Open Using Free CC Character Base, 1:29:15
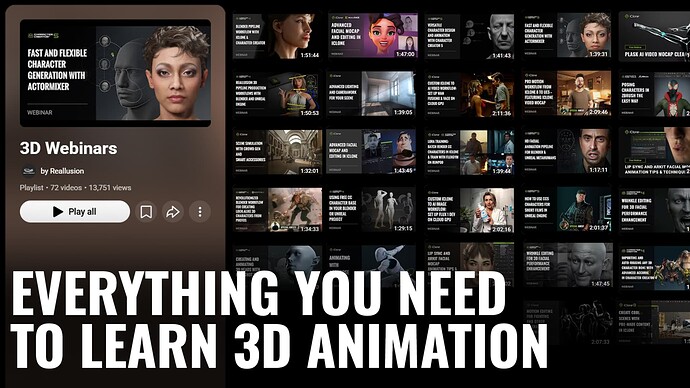The width and height of the screenshot is (690, 388). tap(372, 210)
